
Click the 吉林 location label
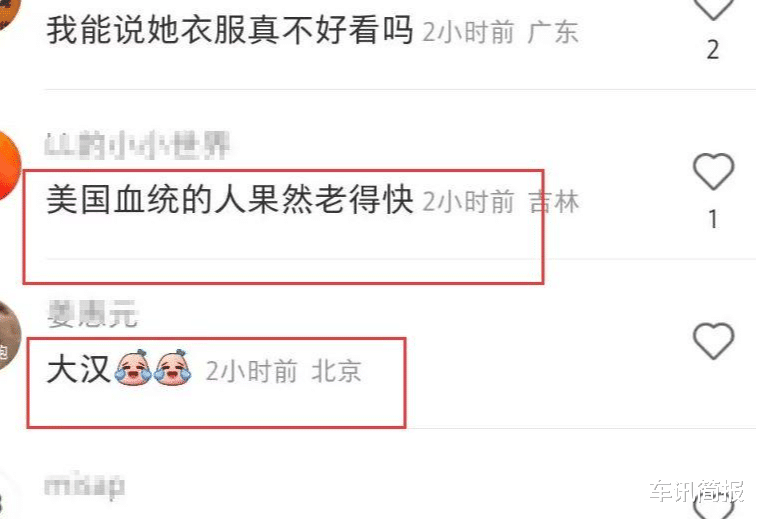554,201
